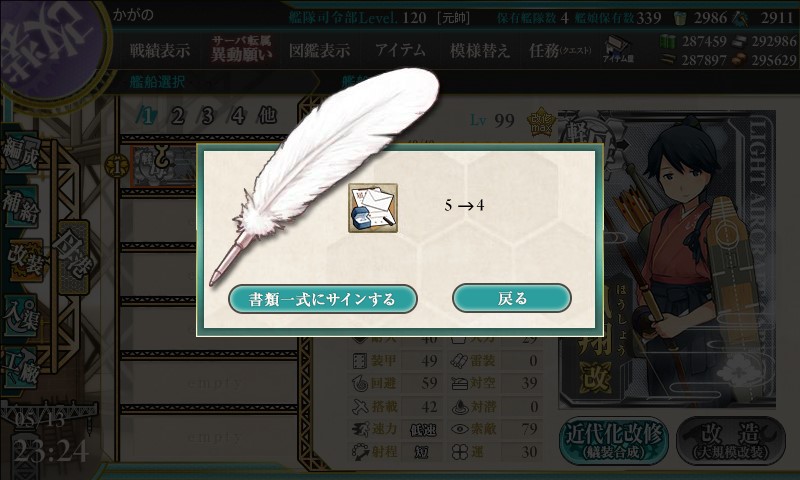Image resolution: width=800 pixels, height=480 pixels.
Task: Select the 改装 remodel sidebar icon
Action: [24, 260]
